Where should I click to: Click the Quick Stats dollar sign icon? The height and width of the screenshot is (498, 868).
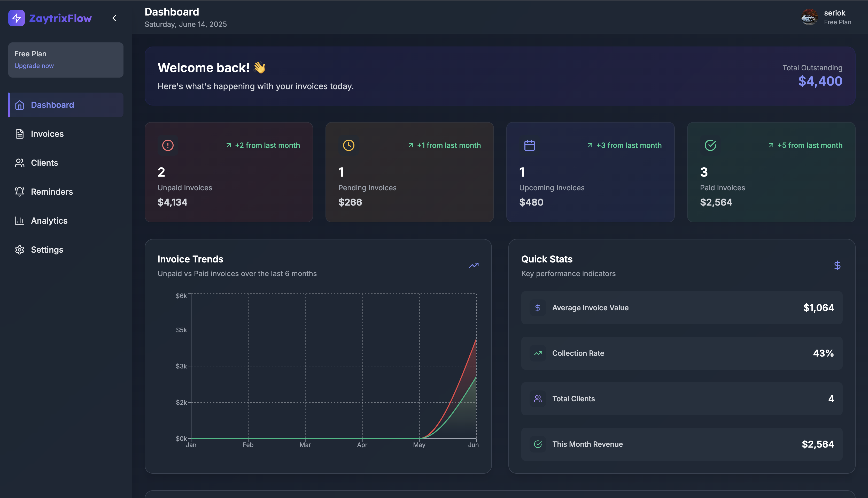[837, 265]
